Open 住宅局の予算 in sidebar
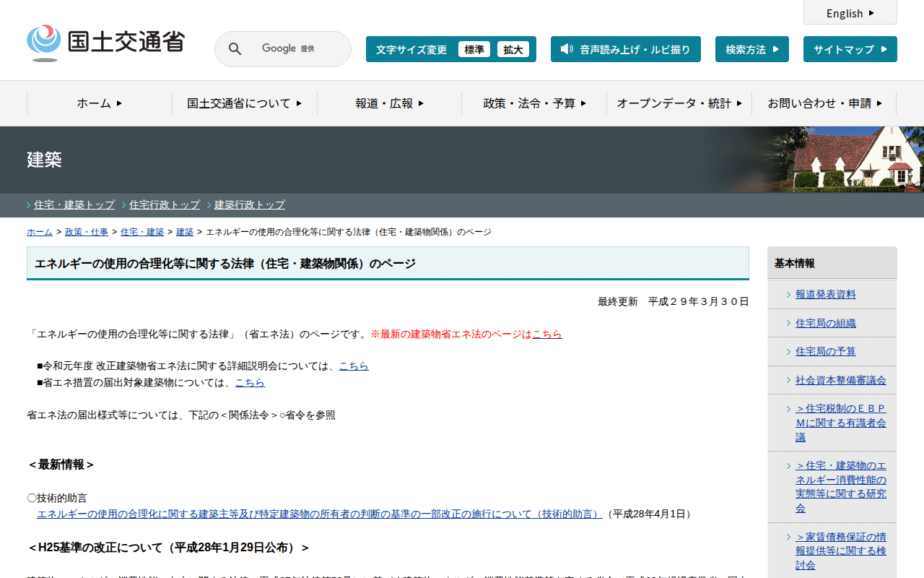 pos(825,351)
